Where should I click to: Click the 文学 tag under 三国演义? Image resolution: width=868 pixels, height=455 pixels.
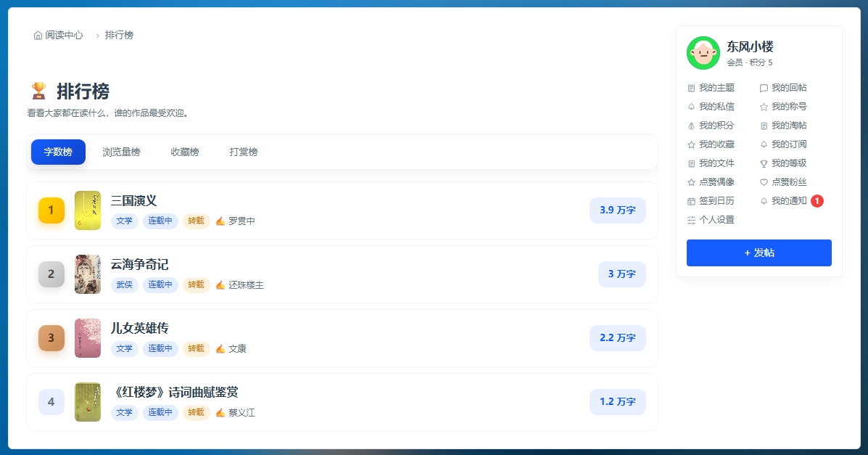125,221
